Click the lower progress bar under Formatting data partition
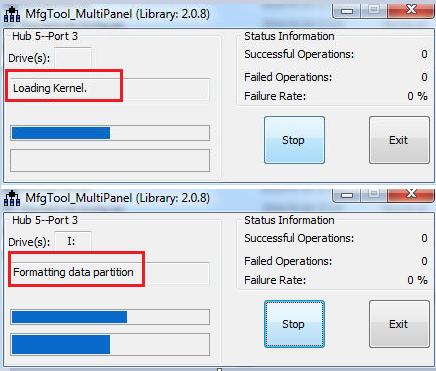Viewport: 436px width, 371px height. 110,345
